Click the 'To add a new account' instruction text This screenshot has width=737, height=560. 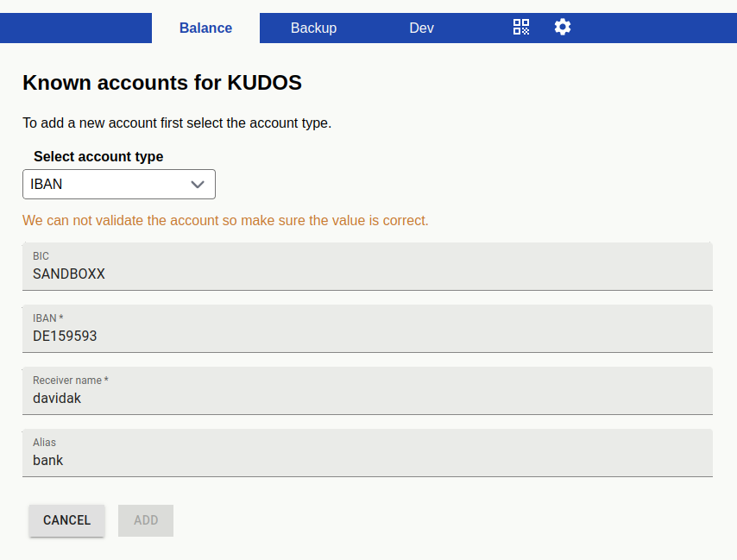click(177, 123)
